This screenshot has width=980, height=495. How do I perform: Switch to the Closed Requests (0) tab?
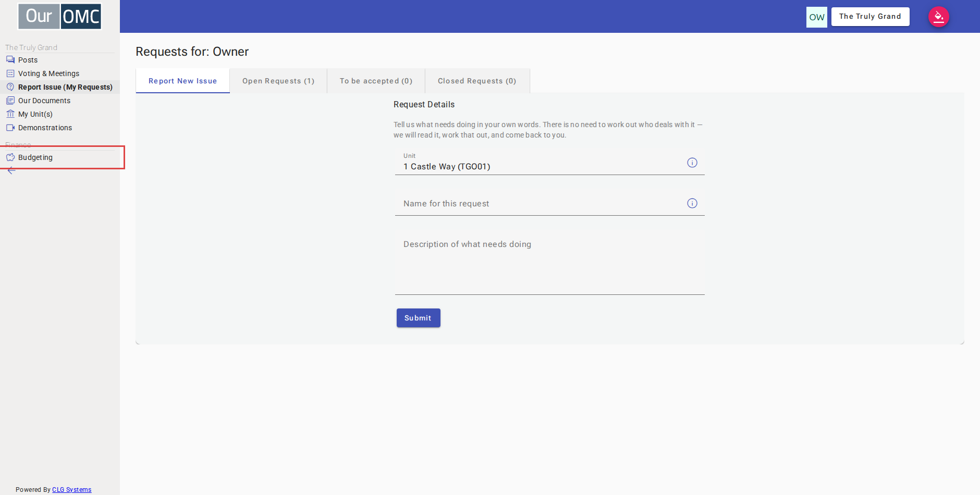point(477,81)
